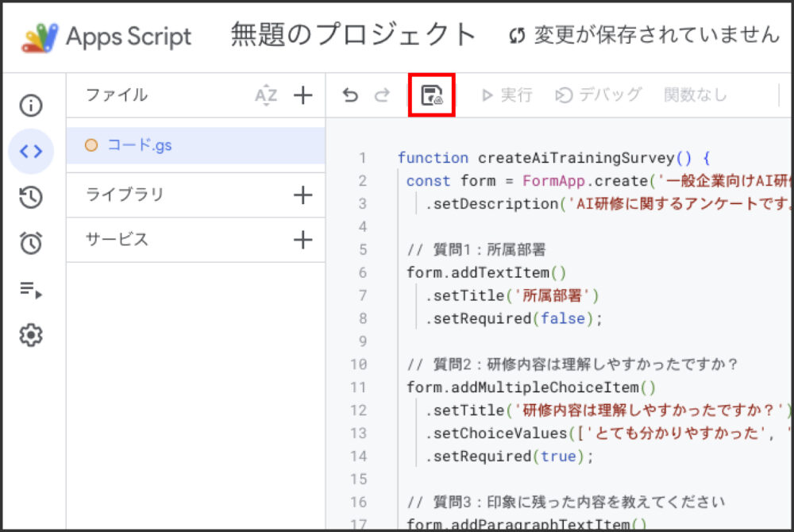Redo the last edit
The width and height of the screenshot is (794, 532).
(382, 94)
